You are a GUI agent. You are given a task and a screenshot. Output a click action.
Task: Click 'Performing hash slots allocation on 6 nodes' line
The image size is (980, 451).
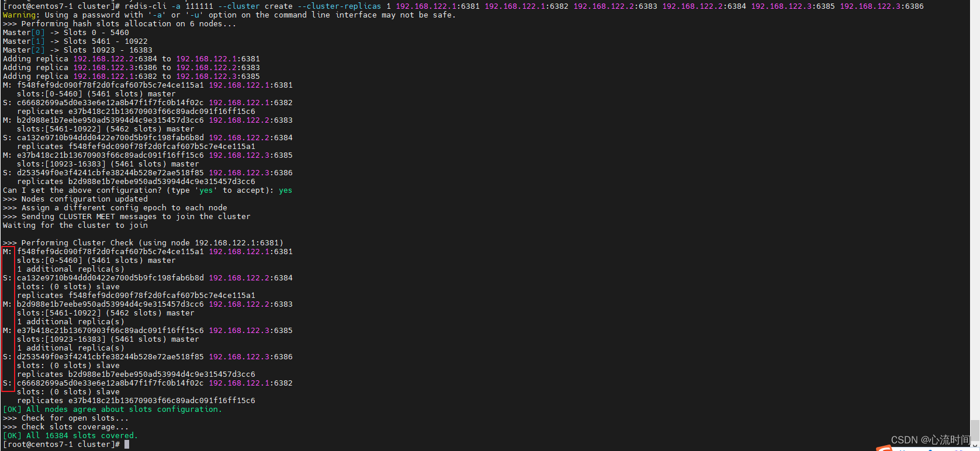point(120,23)
